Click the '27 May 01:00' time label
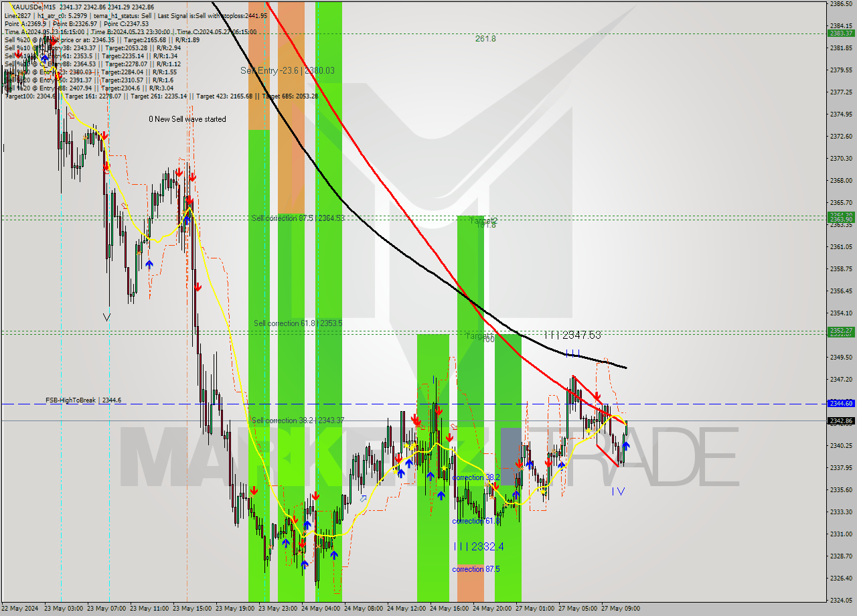857x616 pixels. (535, 609)
